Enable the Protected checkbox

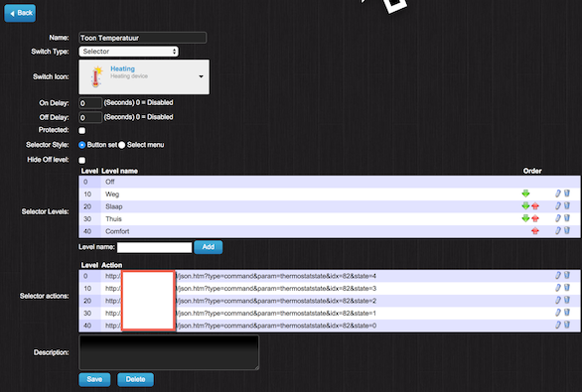coord(82,131)
